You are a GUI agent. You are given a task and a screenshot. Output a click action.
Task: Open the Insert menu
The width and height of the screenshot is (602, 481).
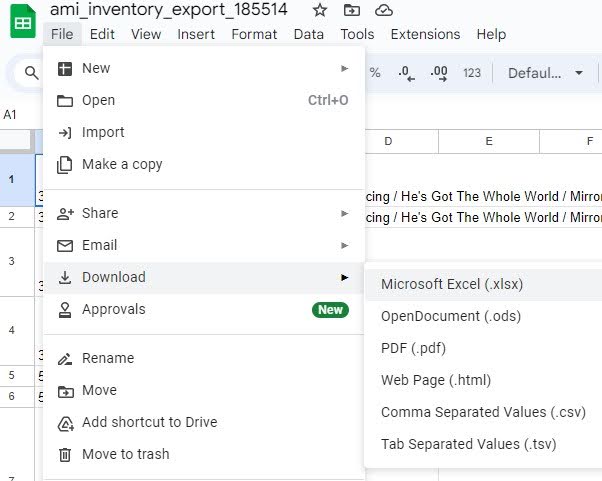[196, 34]
